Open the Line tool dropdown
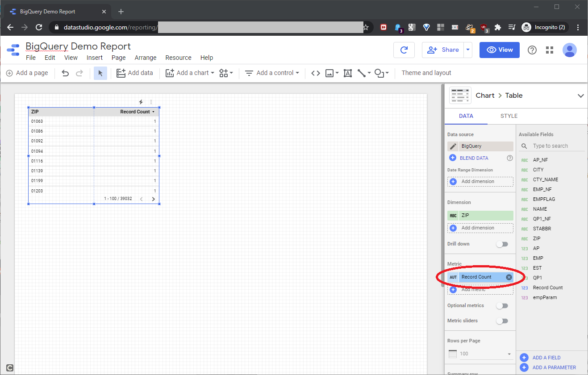This screenshot has width=588, height=375. point(364,73)
